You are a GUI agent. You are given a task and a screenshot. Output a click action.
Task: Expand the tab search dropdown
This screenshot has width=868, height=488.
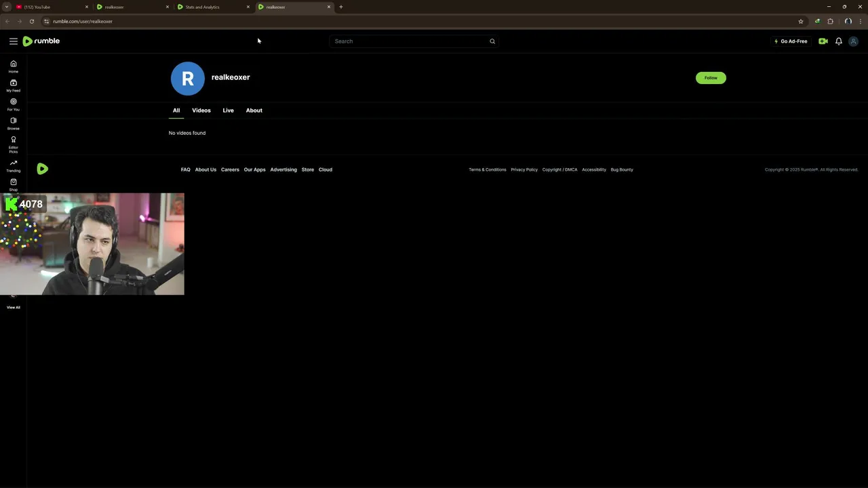(x=6, y=7)
